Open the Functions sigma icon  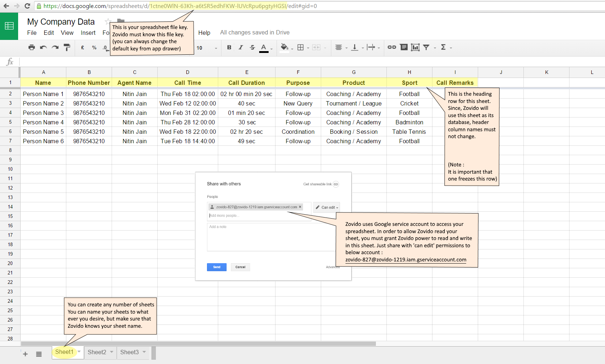tap(443, 47)
